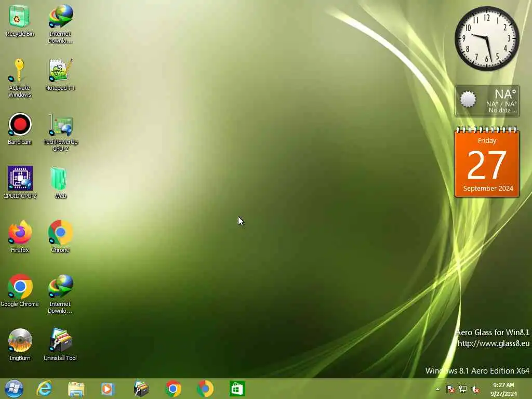Open Chrome taskbar icon next to Uninstall Tool
Image resolution: width=532 pixels, height=399 pixels.
click(173, 389)
